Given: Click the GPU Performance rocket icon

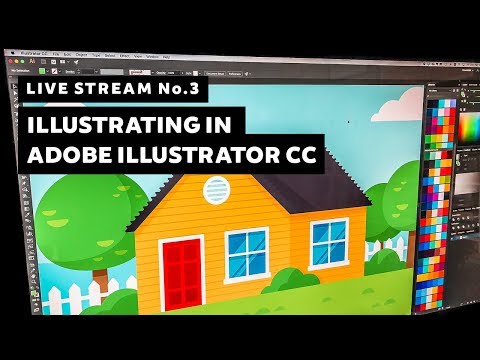Looking at the screenshot, I should 76,62.
